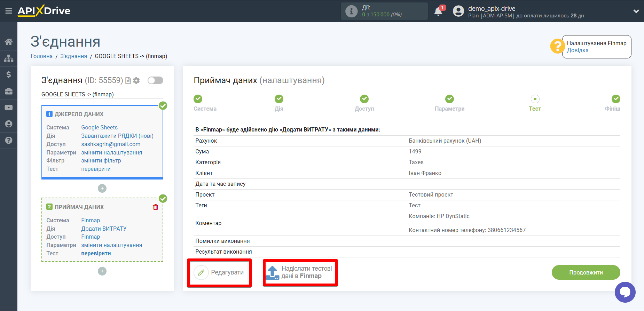Click the Продовжити button
This screenshot has height=311, width=644.
(x=586, y=272)
